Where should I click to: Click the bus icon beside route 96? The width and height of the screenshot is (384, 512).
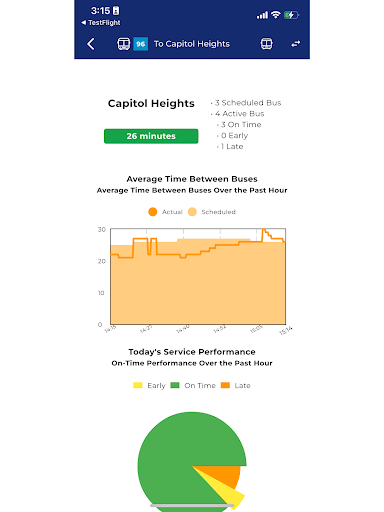[x=123, y=44]
